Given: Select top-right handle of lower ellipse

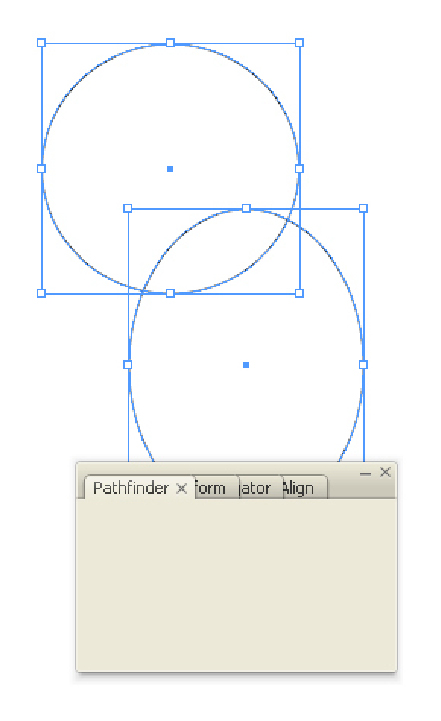Looking at the screenshot, I should point(363,208).
